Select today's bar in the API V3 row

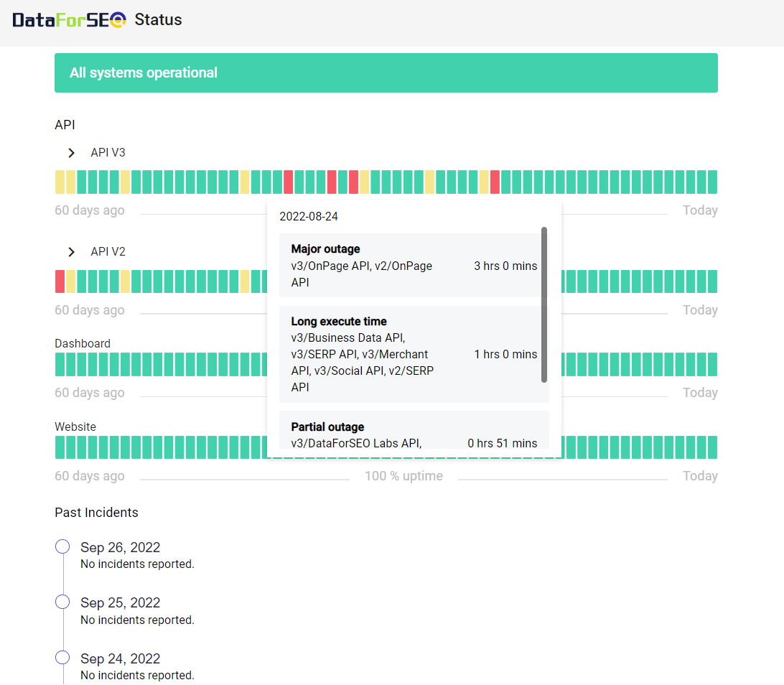coord(712,182)
